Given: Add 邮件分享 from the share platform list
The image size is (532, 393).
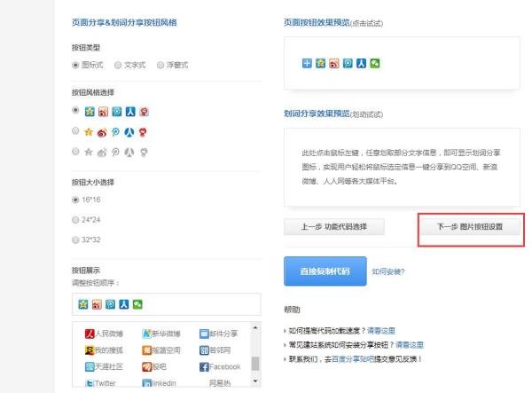Looking at the screenshot, I should click(x=218, y=334).
